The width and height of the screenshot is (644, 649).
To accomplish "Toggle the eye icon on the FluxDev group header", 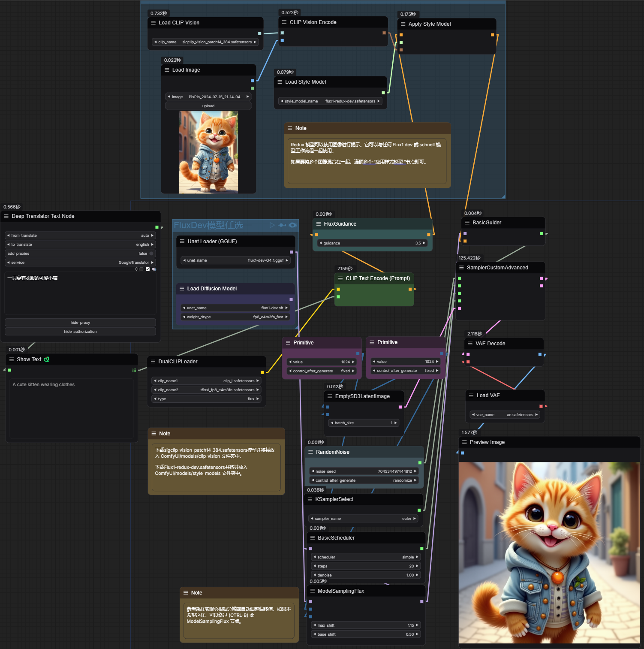I will 292,225.
